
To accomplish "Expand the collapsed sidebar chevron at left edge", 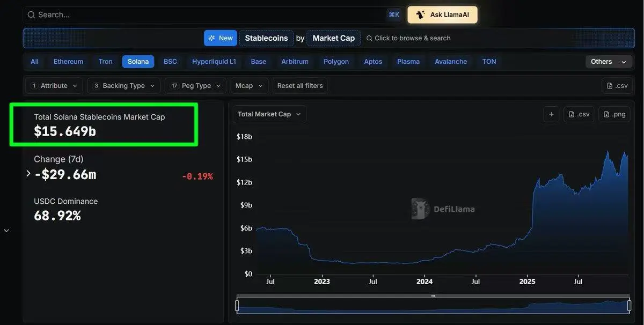I will pos(6,231).
